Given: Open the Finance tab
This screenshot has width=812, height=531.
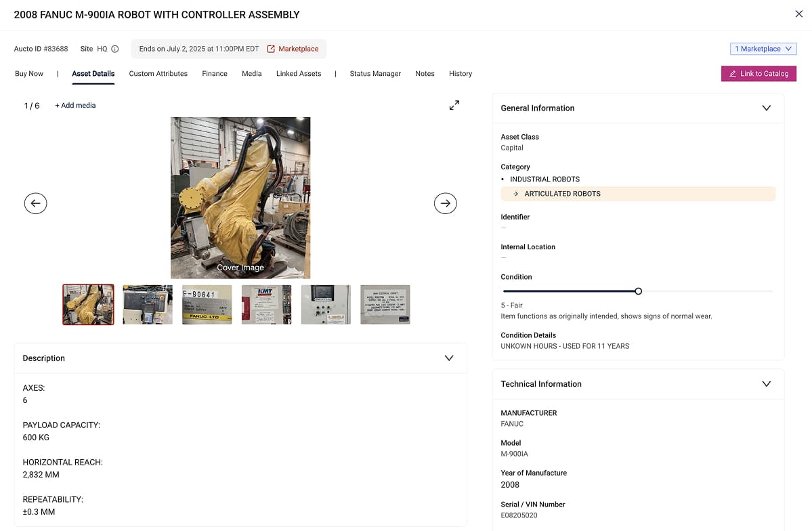Looking at the screenshot, I should 214,74.
